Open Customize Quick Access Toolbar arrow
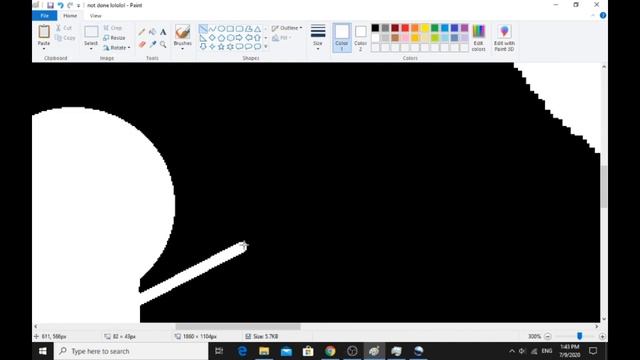This screenshot has width=640, height=360. click(78, 5)
